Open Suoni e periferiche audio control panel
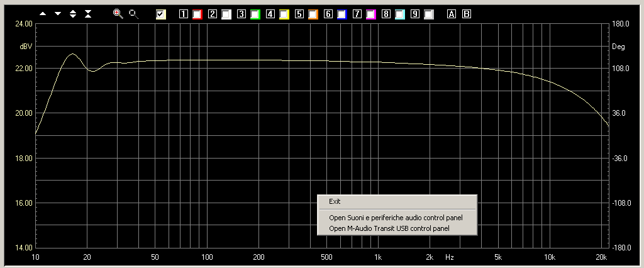The height and width of the screenshot is (268, 644). coord(396,218)
